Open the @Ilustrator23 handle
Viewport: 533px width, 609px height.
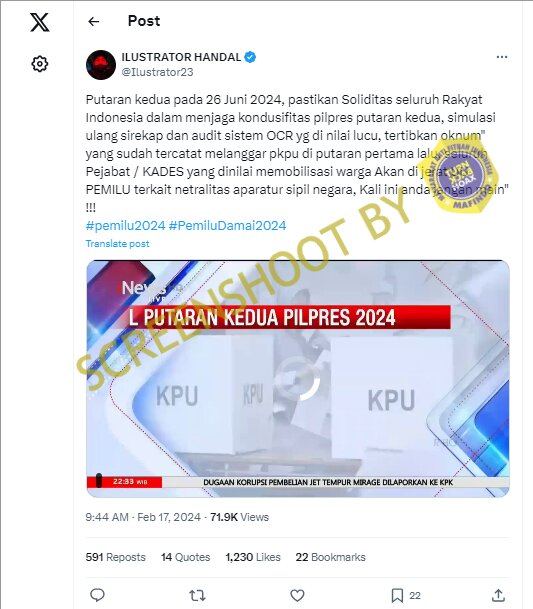point(157,72)
